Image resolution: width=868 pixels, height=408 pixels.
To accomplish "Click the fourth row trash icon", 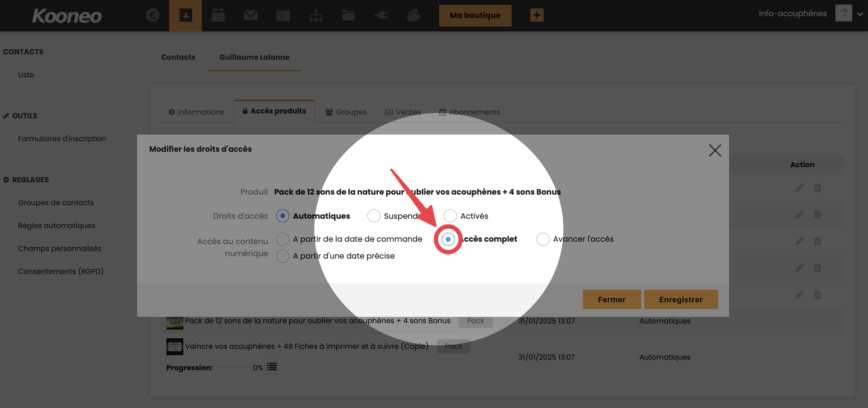I will coord(818,268).
